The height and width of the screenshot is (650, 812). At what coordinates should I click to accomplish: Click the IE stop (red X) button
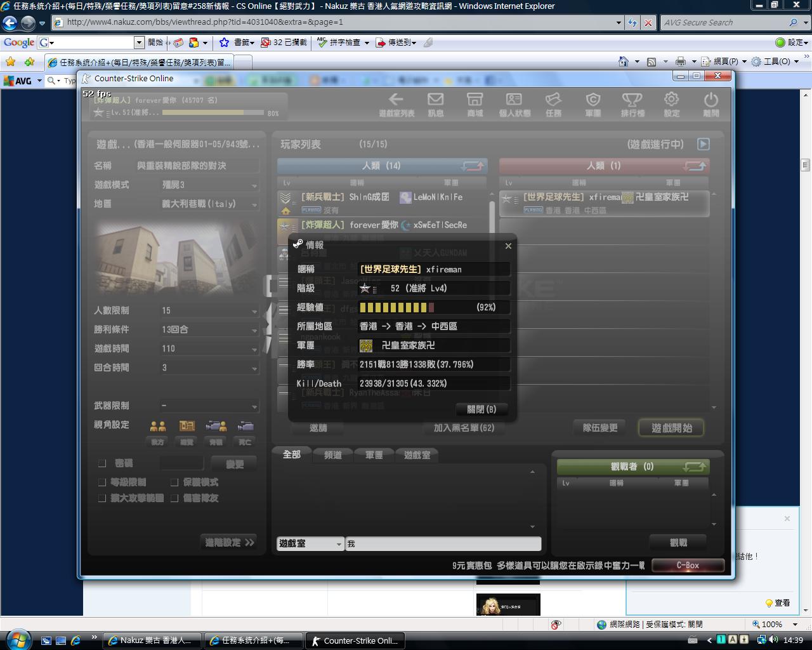[x=648, y=22]
